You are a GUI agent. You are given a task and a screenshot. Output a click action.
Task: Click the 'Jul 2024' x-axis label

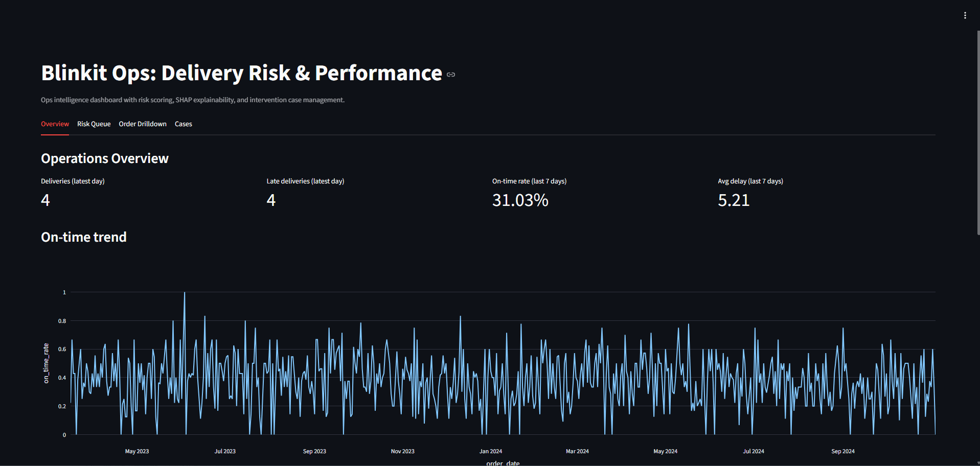(x=754, y=451)
